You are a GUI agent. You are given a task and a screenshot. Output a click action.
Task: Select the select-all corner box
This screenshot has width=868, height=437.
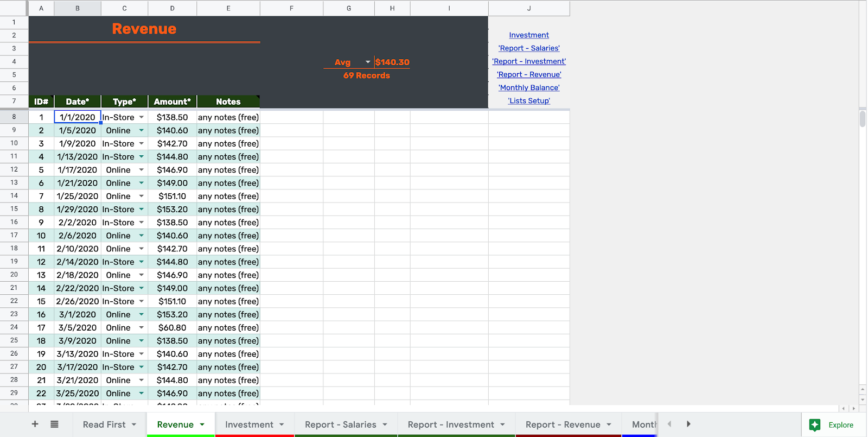pos(14,8)
